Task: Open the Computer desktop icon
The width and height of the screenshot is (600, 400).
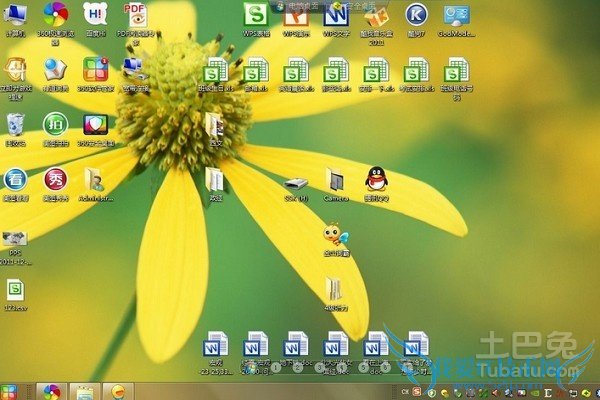Action: (16, 16)
